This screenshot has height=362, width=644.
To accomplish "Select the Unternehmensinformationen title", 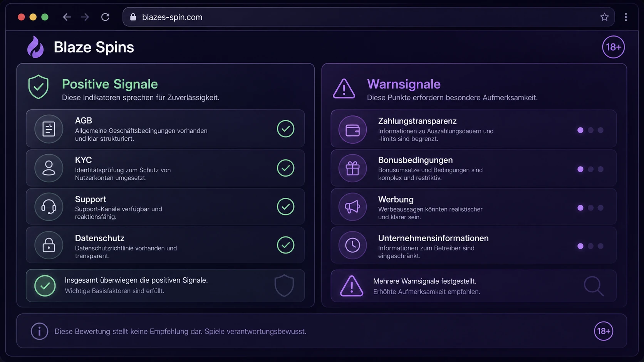I will pos(433,238).
